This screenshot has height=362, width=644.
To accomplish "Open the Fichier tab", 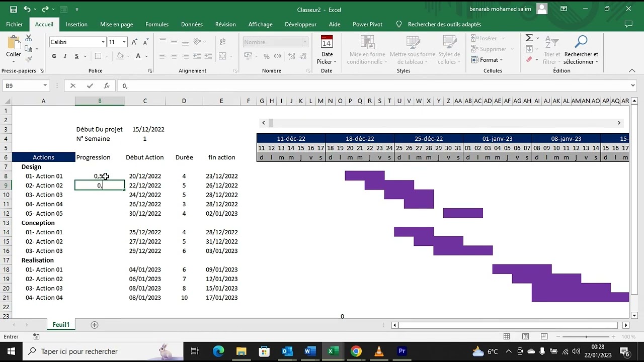I will (15, 24).
